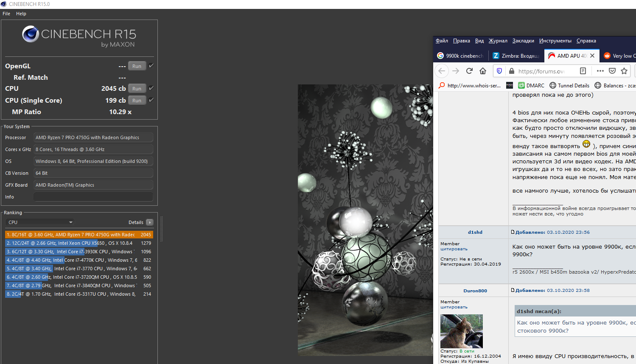Go to Firefox home page icon
Image resolution: width=636 pixels, height=364 pixels.
483,71
